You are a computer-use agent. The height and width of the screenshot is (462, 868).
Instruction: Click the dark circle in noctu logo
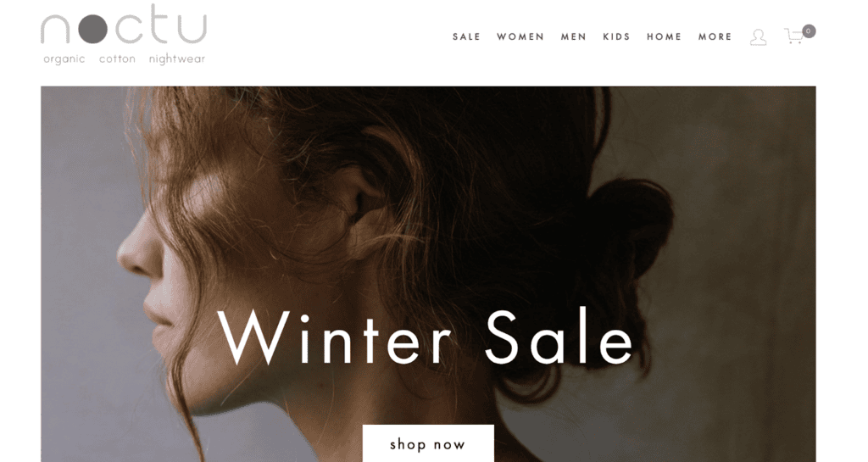(92, 29)
